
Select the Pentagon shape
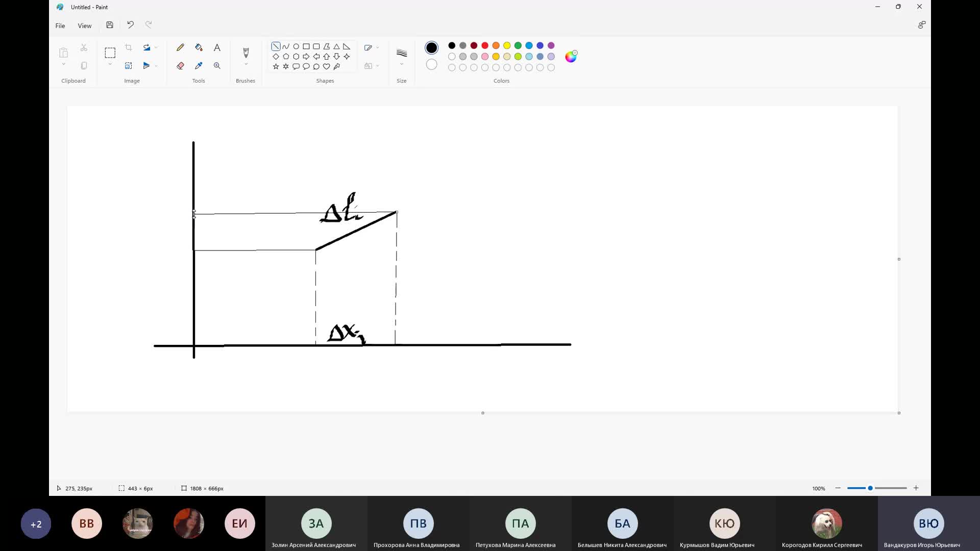[x=286, y=57]
